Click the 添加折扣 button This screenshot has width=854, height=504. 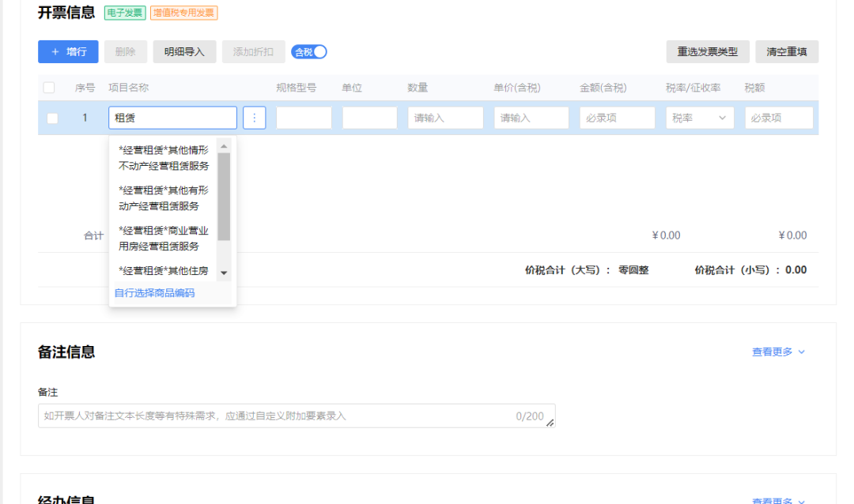coord(253,51)
